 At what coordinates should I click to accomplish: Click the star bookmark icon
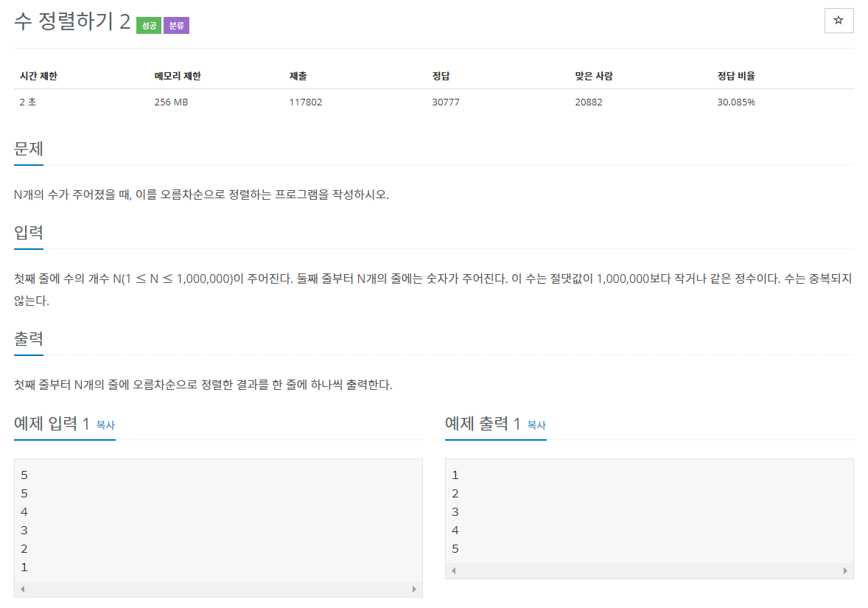point(839,21)
